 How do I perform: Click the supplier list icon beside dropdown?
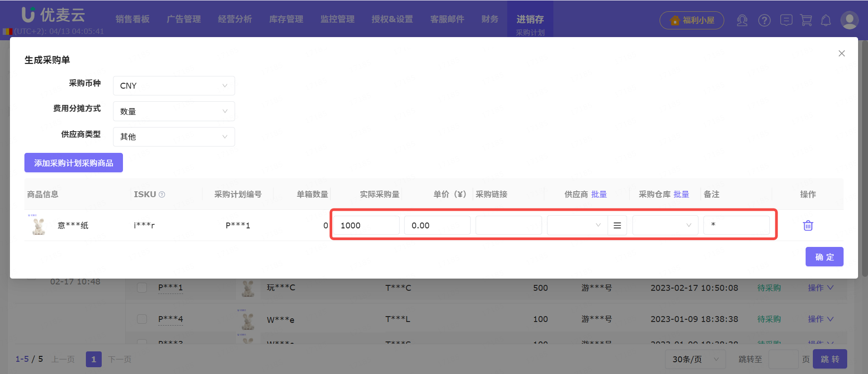pyautogui.click(x=617, y=225)
